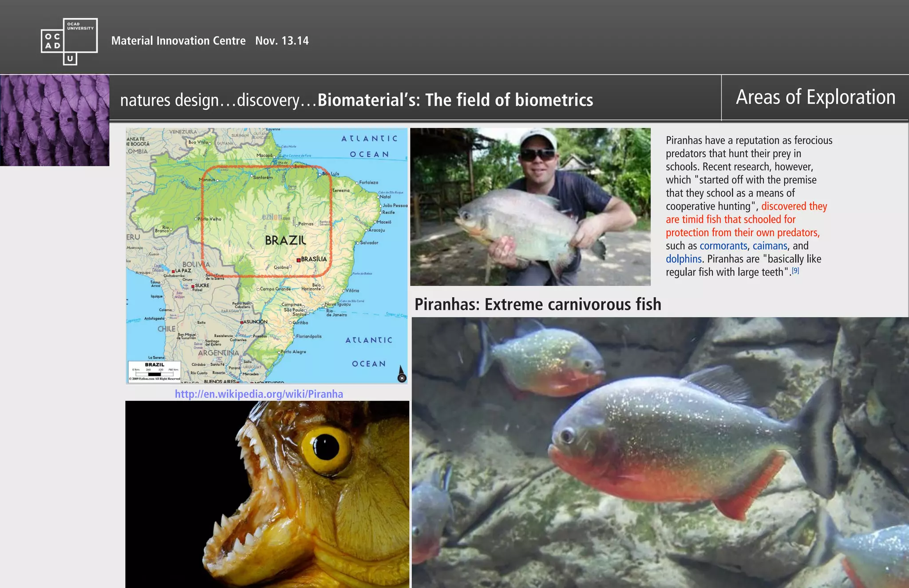The image size is (909, 588).
Task: Select the red-bellied piranha aquarium photo
Action: (660, 453)
